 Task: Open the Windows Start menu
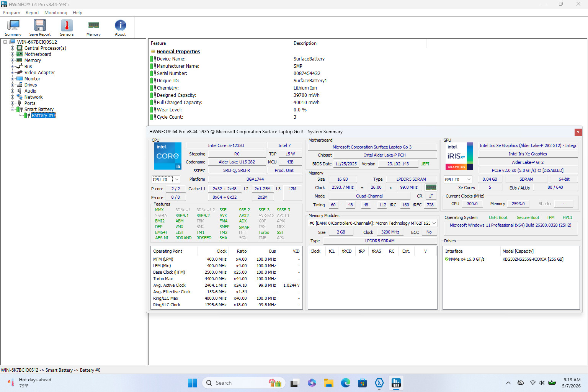[x=192, y=383]
